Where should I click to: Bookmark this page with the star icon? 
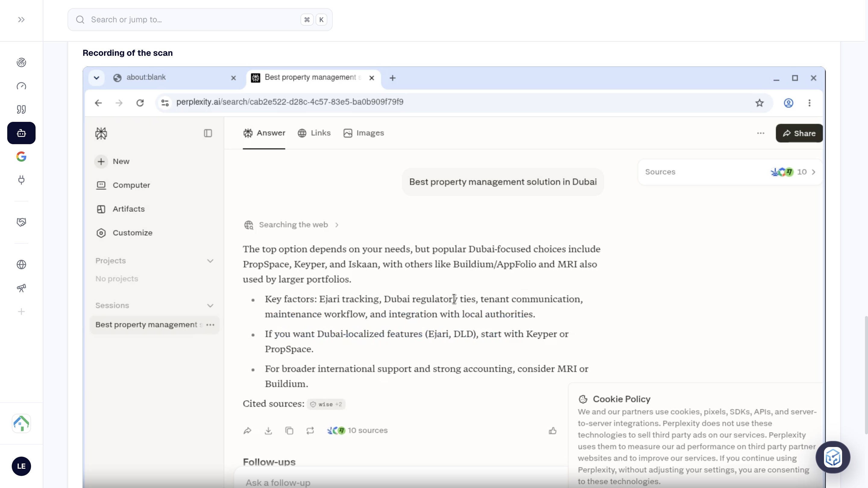759,103
